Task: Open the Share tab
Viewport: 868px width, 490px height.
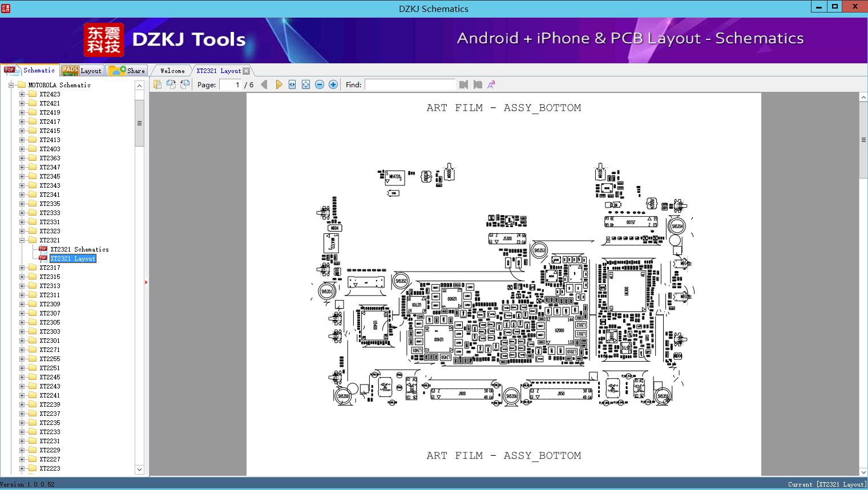Action: [x=127, y=71]
